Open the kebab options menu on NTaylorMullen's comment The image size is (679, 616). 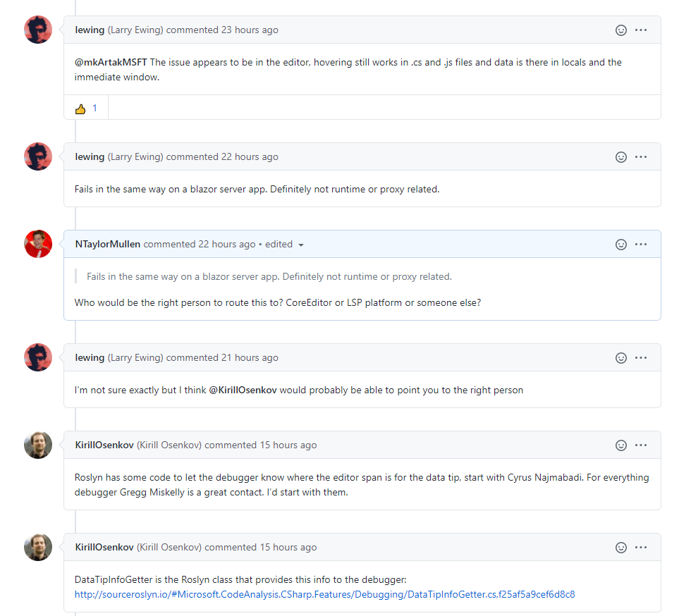(641, 244)
